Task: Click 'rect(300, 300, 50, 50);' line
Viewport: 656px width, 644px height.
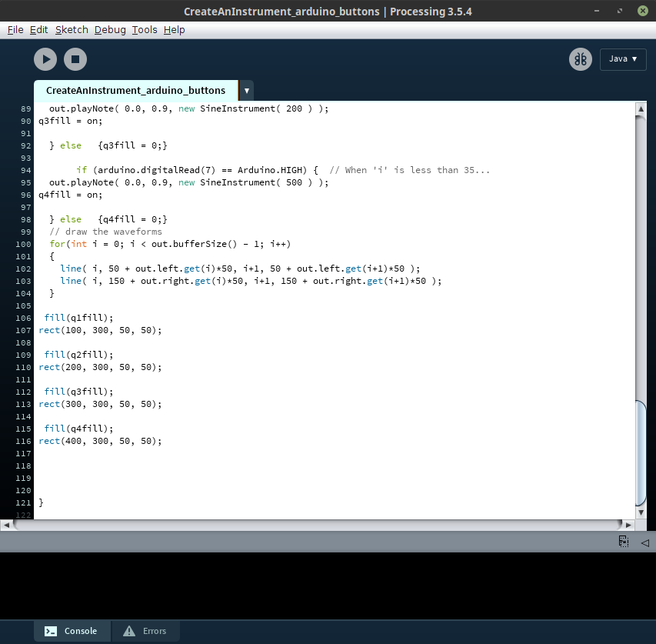Action: pos(100,404)
